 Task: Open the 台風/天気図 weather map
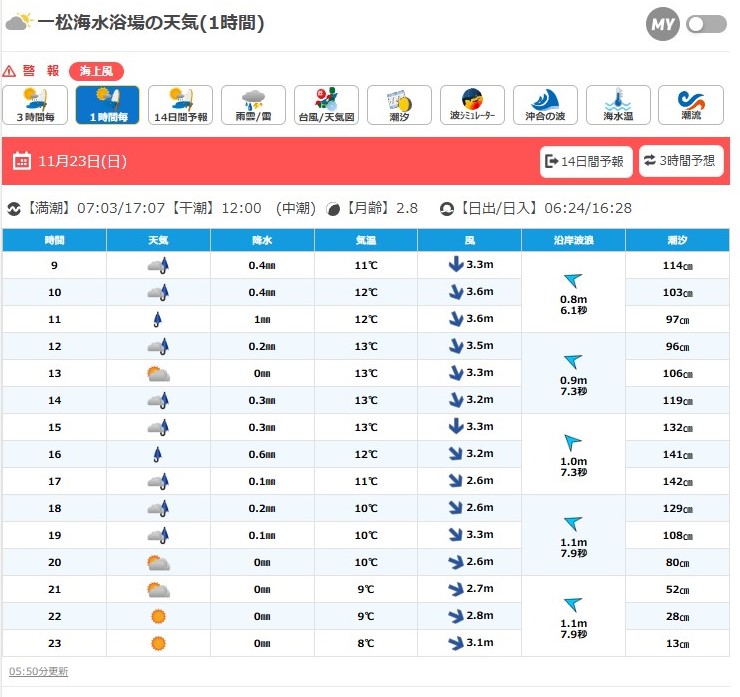click(326, 105)
